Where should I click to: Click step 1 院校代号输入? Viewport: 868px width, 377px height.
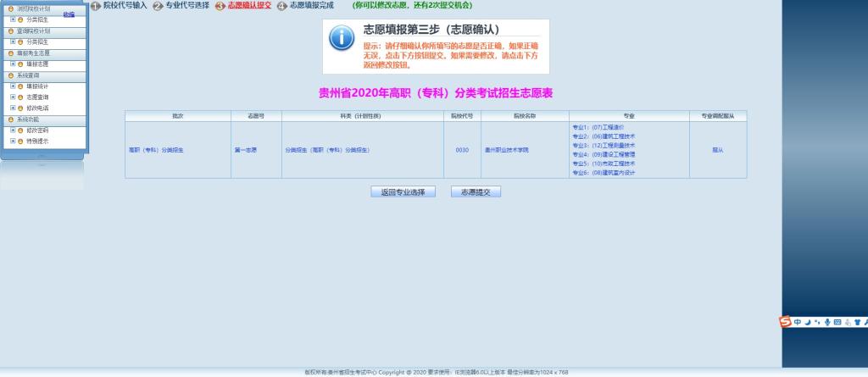pos(119,6)
